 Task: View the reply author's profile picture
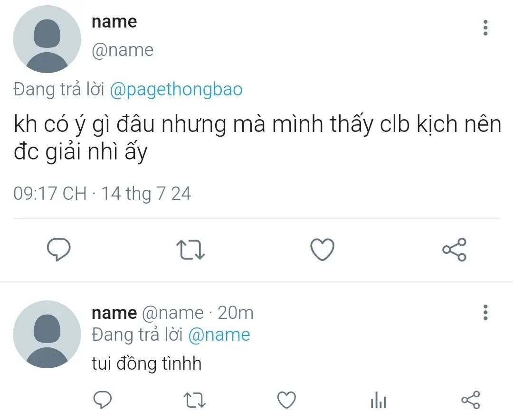tap(47, 334)
